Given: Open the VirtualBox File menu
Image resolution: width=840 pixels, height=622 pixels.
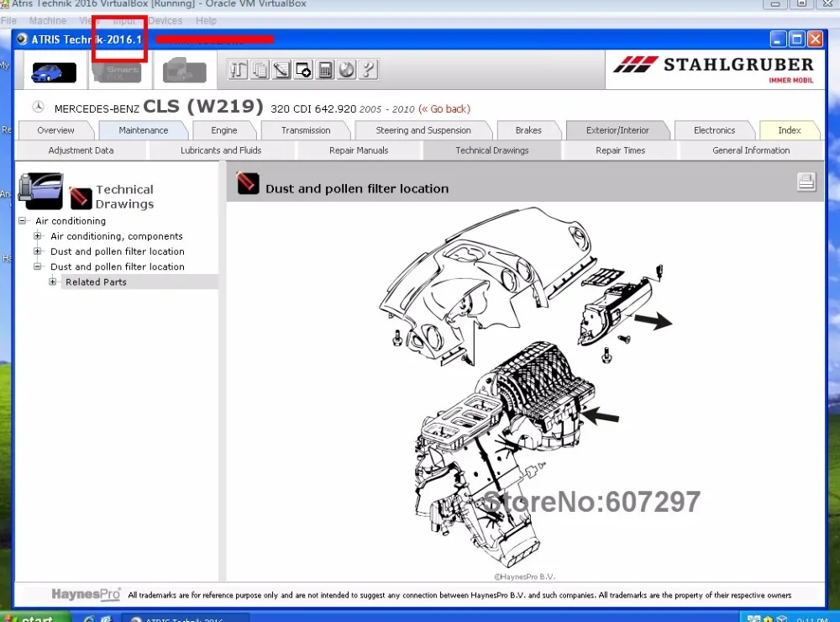Looking at the screenshot, I should (8, 20).
